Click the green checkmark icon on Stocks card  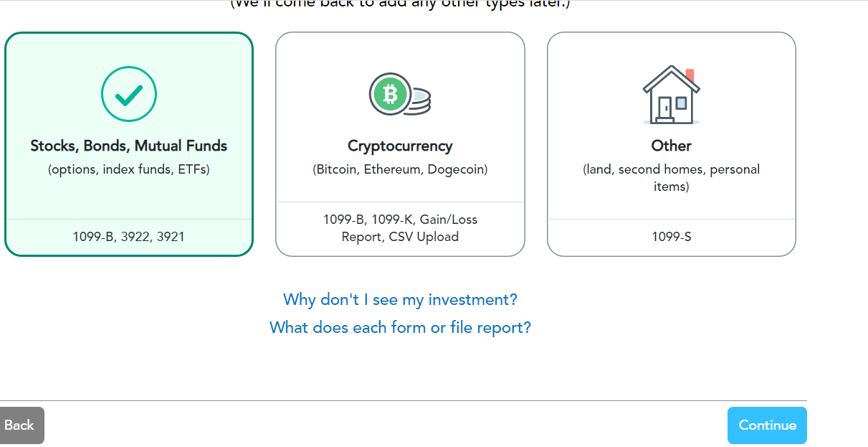(129, 94)
